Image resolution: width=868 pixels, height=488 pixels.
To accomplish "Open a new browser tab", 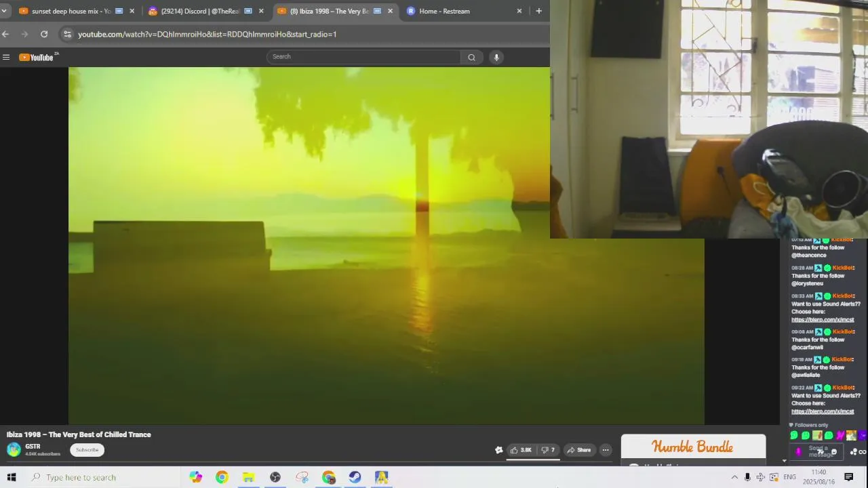I will point(538,11).
